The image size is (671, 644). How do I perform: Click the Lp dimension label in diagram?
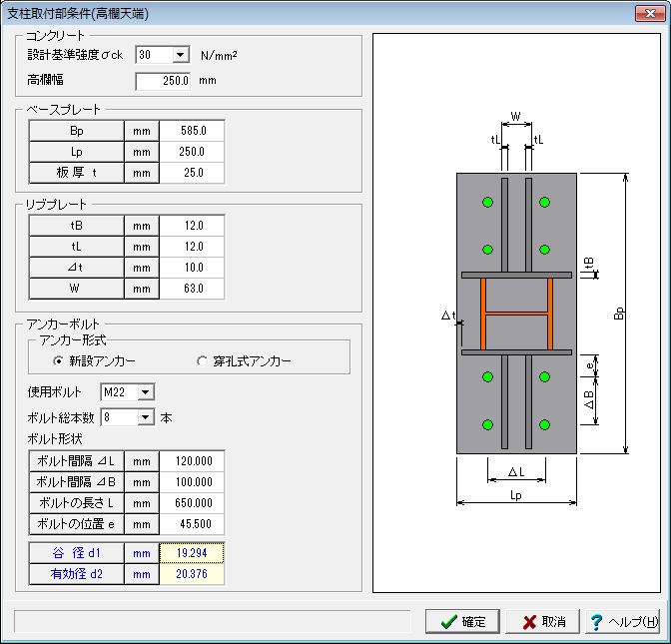[x=516, y=495]
